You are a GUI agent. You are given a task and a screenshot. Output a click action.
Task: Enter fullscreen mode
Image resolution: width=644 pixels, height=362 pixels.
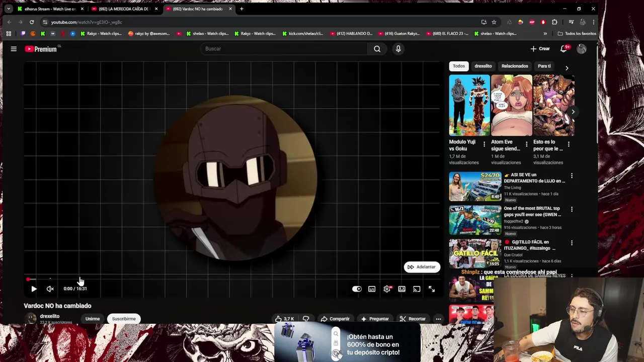432,289
